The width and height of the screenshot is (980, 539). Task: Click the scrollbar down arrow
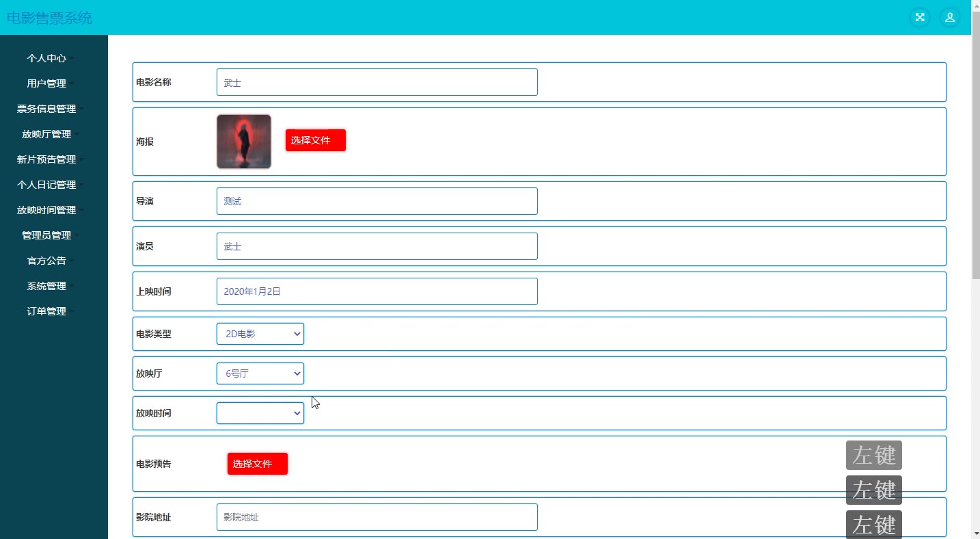pyautogui.click(x=975, y=533)
